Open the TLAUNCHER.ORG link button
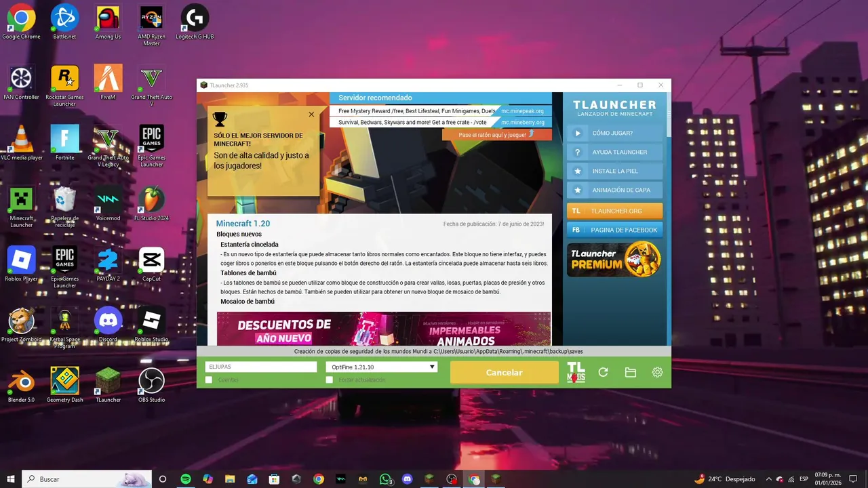This screenshot has height=488, width=868. click(x=614, y=211)
